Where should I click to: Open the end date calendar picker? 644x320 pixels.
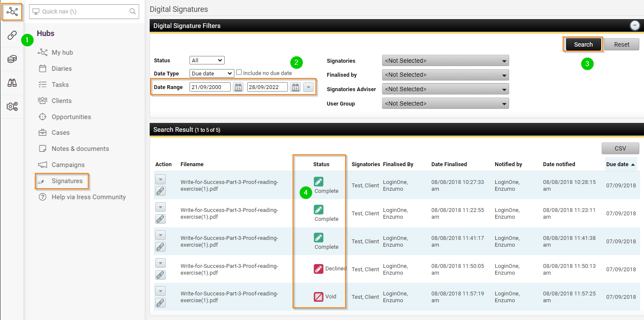tap(296, 87)
